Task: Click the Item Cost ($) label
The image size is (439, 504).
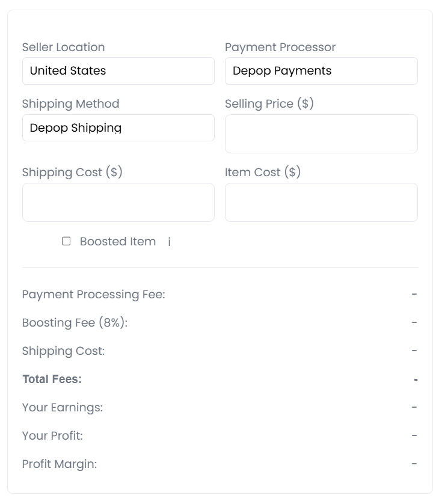Action: point(263,173)
